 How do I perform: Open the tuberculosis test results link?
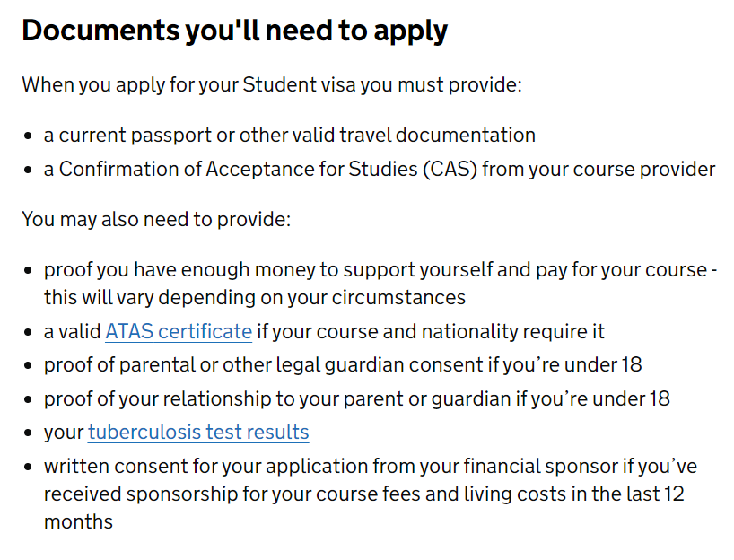pos(198,432)
